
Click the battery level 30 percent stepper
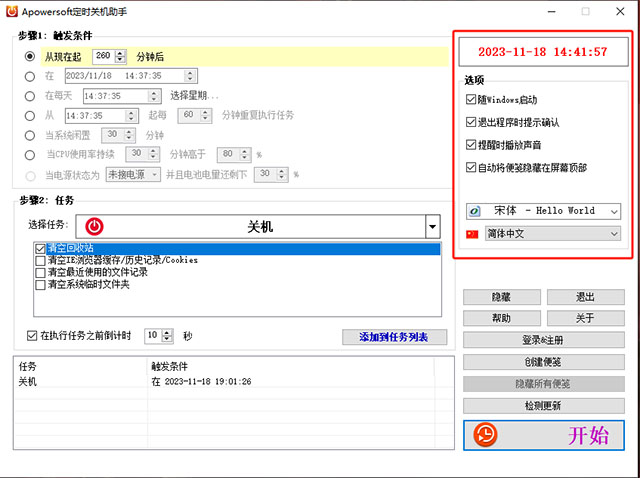coord(282,174)
